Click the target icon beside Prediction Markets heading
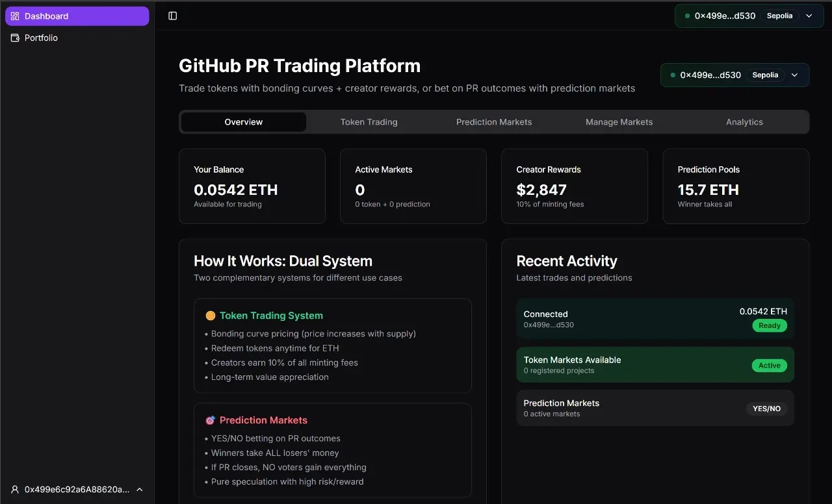 point(210,420)
